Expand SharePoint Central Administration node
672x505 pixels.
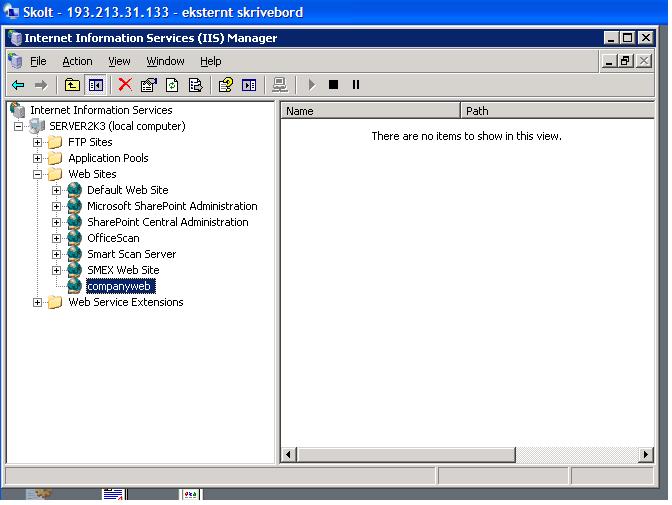point(57,222)
